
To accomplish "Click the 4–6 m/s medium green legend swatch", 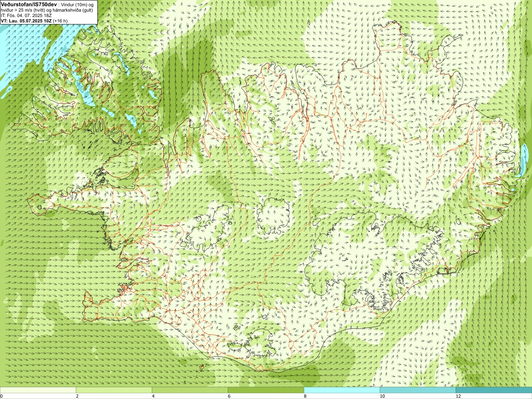I will (x=190, y=390).
